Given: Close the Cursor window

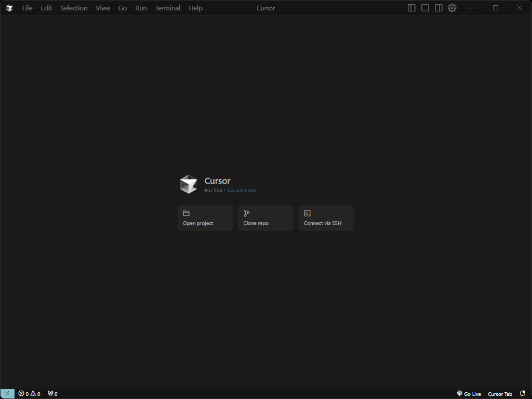Looking at the screenshot, I should click(520, 8).
